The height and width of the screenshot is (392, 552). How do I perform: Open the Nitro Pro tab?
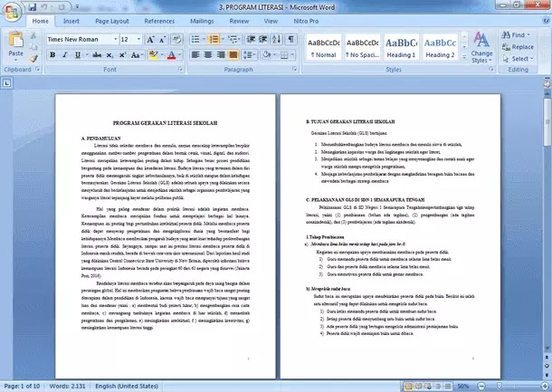point(306,21)
